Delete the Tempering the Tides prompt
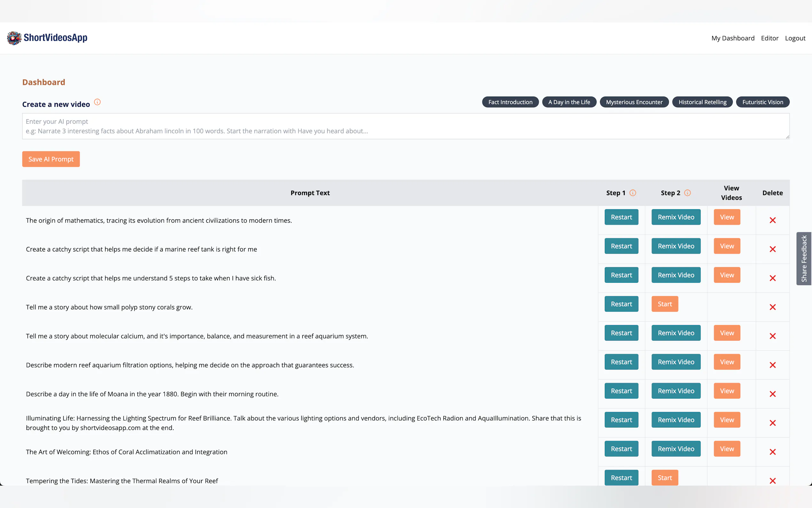The width and height of the screenshot is (812, 508). coord(772,481)
